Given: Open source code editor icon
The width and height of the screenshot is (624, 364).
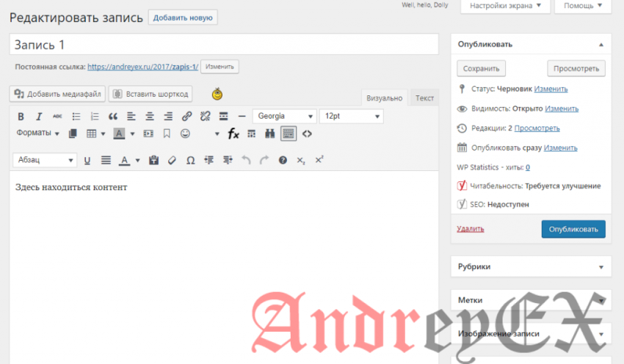Looking at the screenshot, I should coord(307,134).
